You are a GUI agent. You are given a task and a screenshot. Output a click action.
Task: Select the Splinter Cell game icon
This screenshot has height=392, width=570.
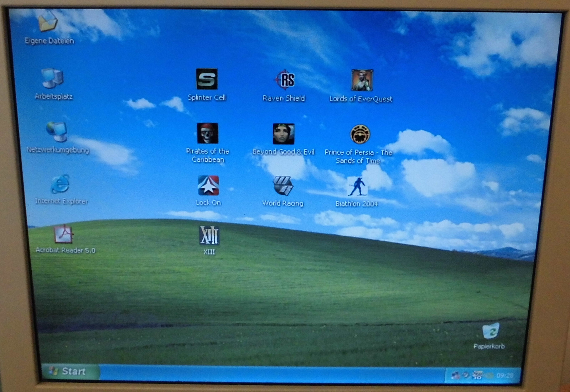[x=207, y=79]
